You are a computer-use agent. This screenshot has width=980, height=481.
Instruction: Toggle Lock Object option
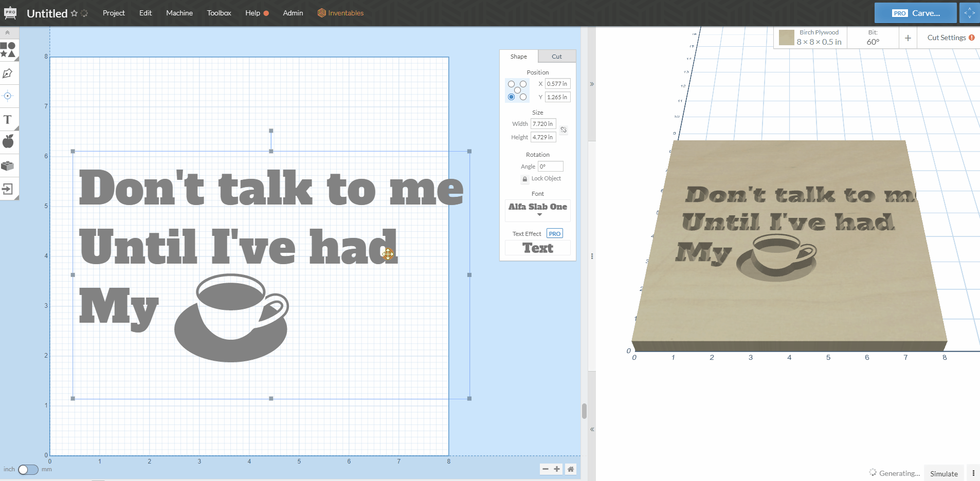tap(525, 179)
